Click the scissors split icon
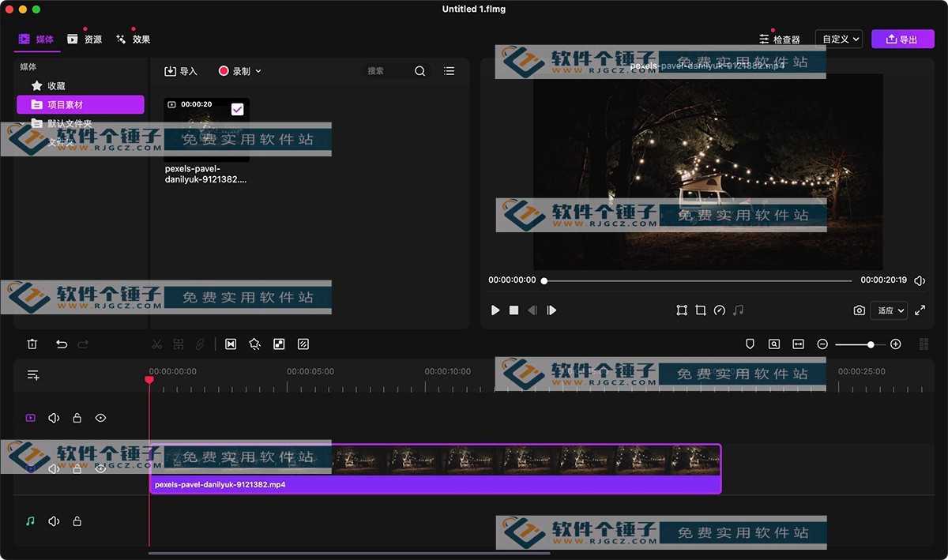The image size is (948, 560). click(156, 344)
